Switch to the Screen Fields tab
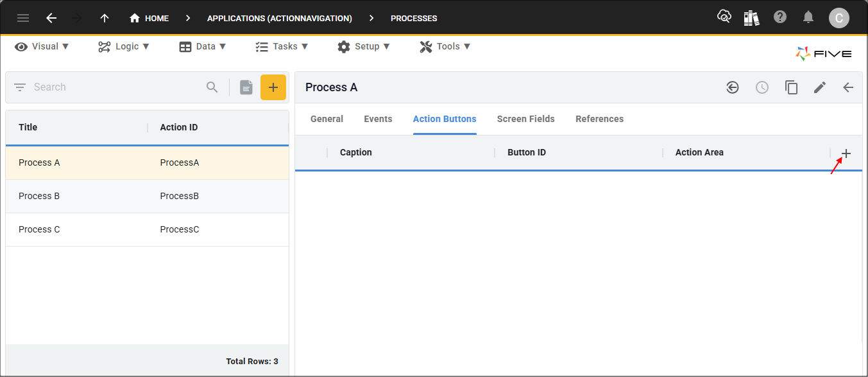The image size is (868, 377). [x=525, y=119]
